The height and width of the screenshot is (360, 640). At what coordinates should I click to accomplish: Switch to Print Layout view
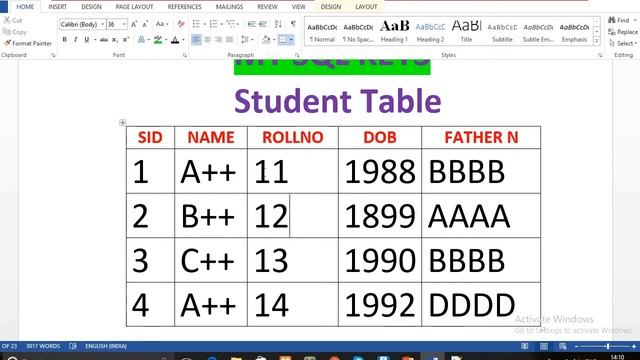tap(544, 346)
